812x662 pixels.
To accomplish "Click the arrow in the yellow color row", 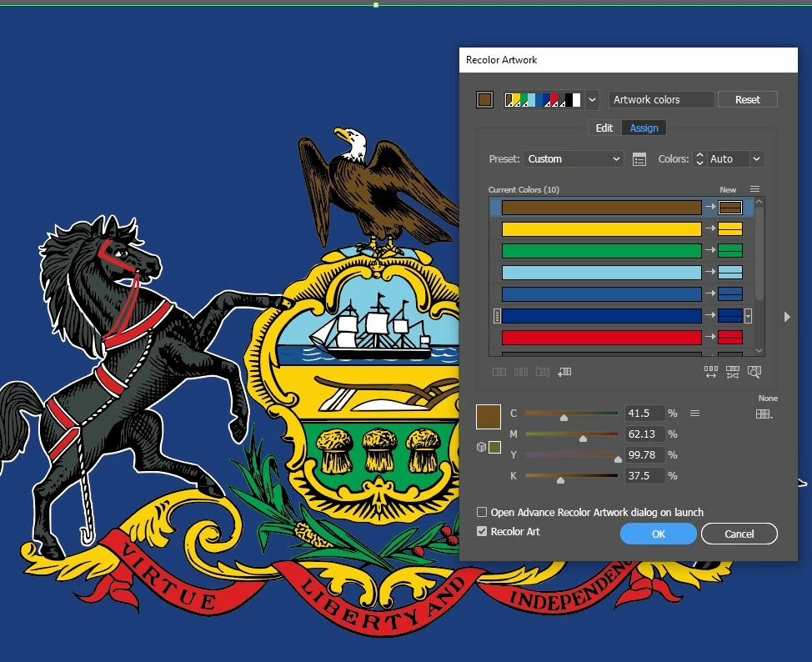I will point(710,228).
